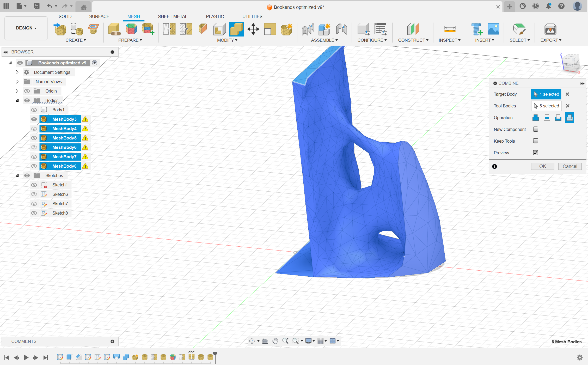Screen dimensions: 588x365
Task: Toggle visibility of the Origin folder
Action: tap(27, 91)
